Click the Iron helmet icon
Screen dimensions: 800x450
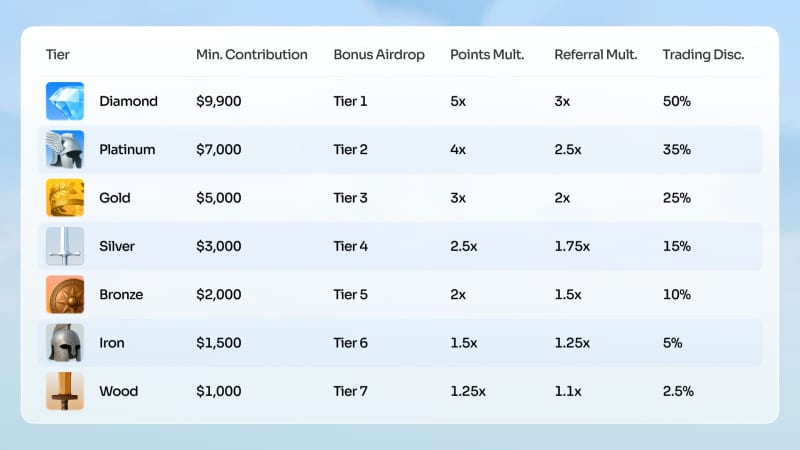point(65,343)
